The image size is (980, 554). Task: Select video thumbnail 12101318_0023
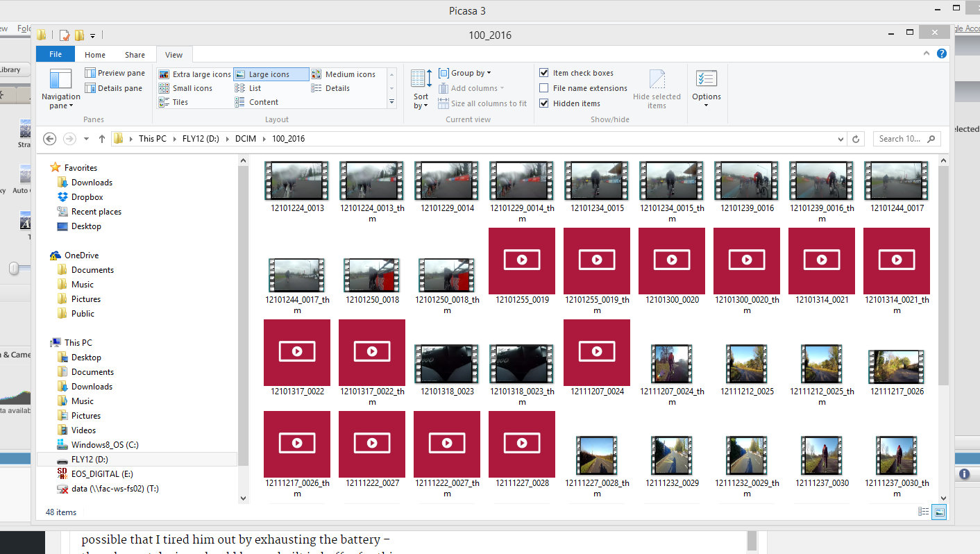pyautogui.click(x=447, y=364)
